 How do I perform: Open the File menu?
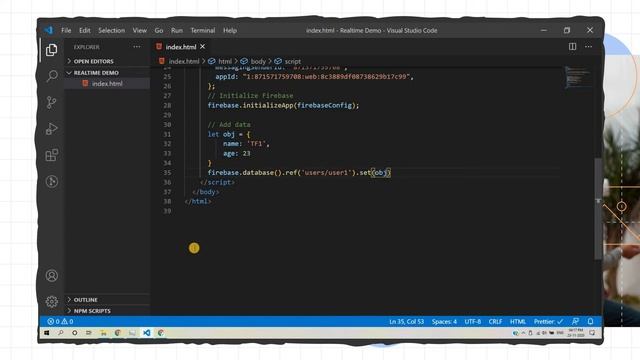pos(66,30)
